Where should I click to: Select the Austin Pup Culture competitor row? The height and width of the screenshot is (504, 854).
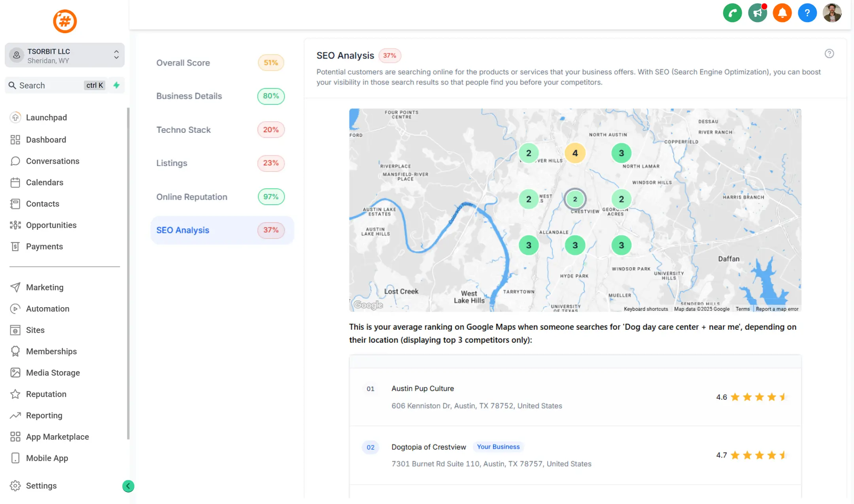point(575,397)
